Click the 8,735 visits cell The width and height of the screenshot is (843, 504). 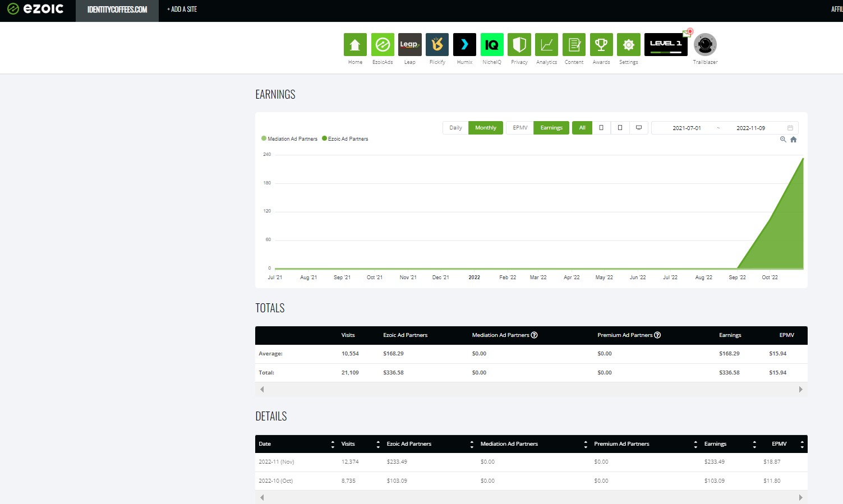pyautogui.click(x=348, y=481)
